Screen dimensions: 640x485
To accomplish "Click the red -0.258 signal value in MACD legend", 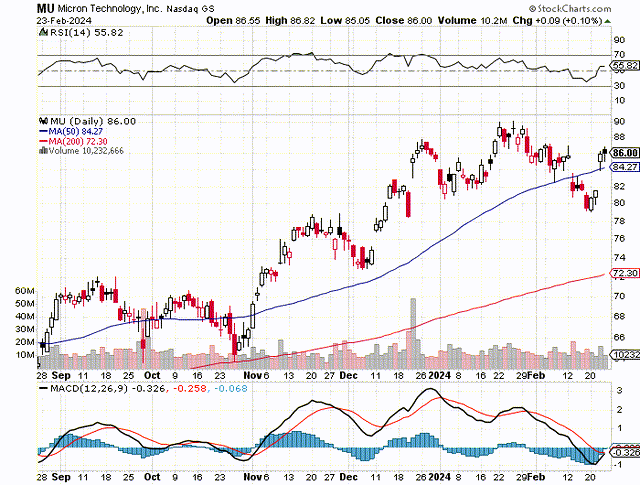I will pyautogui.click(x=190, y=388).
